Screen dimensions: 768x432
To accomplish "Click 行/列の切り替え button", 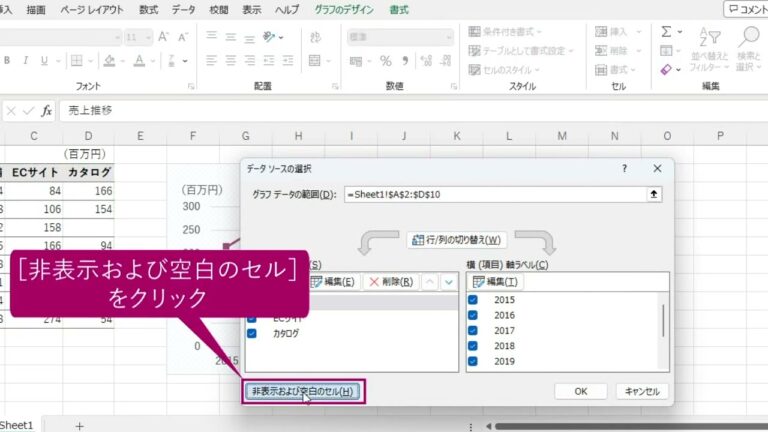I will click(x=456, y=240).
